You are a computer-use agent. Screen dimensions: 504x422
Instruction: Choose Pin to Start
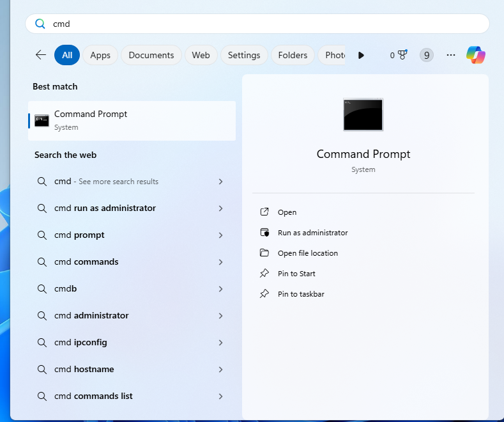[x=296, y=274]
